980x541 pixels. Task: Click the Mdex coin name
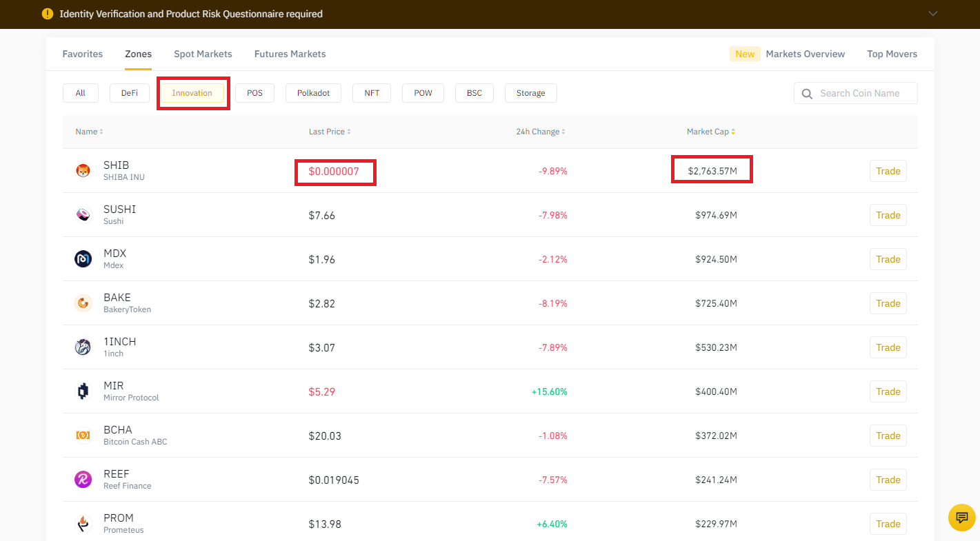pos(114,265)
